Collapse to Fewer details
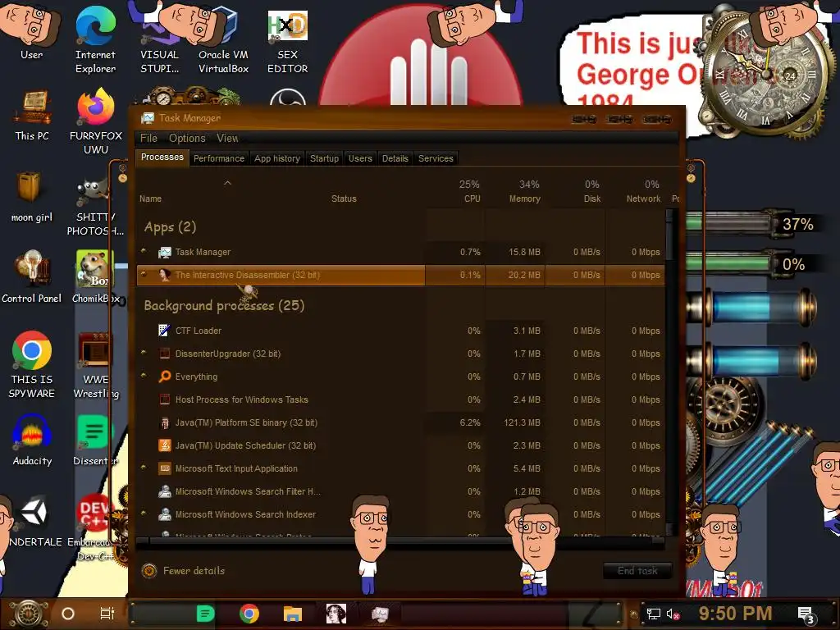 tap(183, 571)
